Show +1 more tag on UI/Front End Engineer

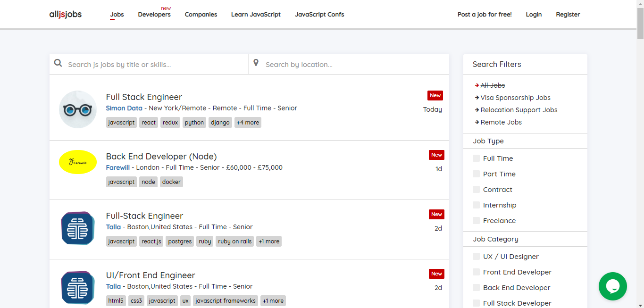coord(273,300)
